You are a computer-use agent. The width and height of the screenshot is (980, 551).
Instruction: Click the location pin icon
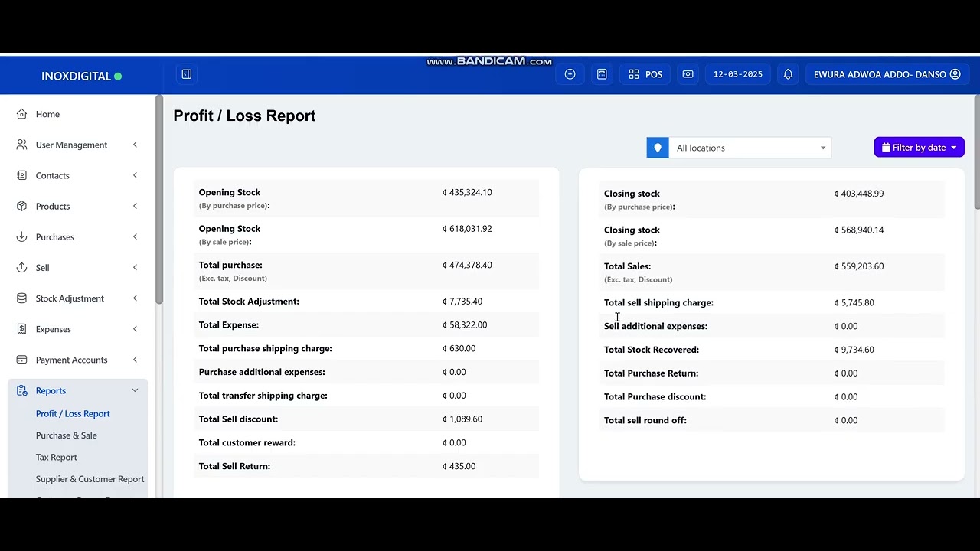658,148
